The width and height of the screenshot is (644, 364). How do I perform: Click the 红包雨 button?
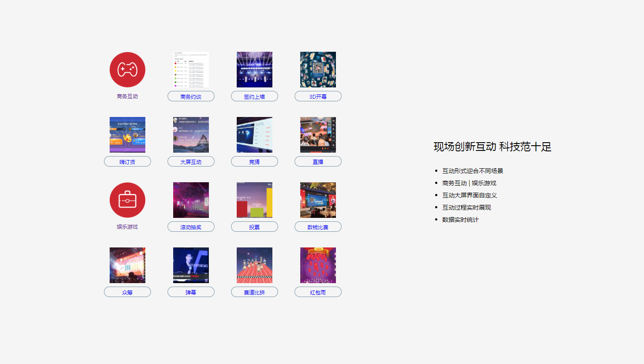pyautogui.click(x=318, y=292)
